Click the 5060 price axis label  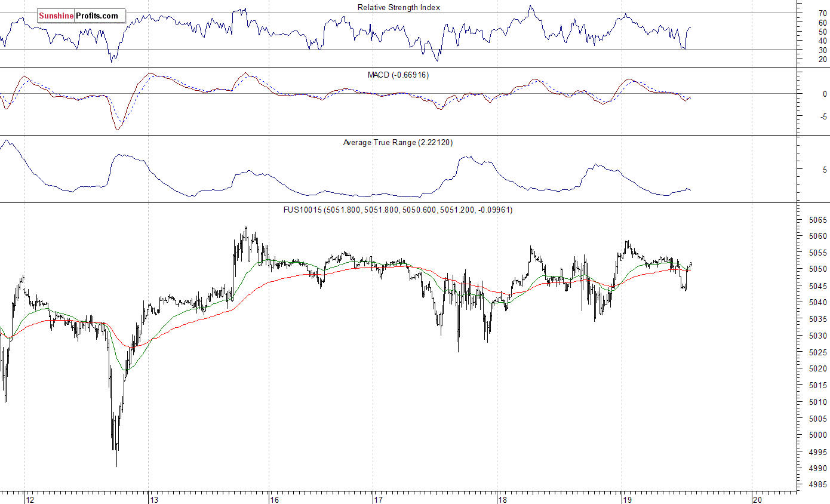pyautogui.click(x=817, y=236)
